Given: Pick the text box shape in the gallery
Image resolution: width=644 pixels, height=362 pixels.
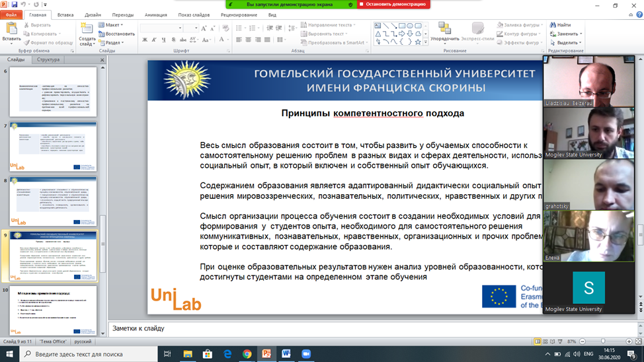Looking at the screenshot, I should coord(378,26).
